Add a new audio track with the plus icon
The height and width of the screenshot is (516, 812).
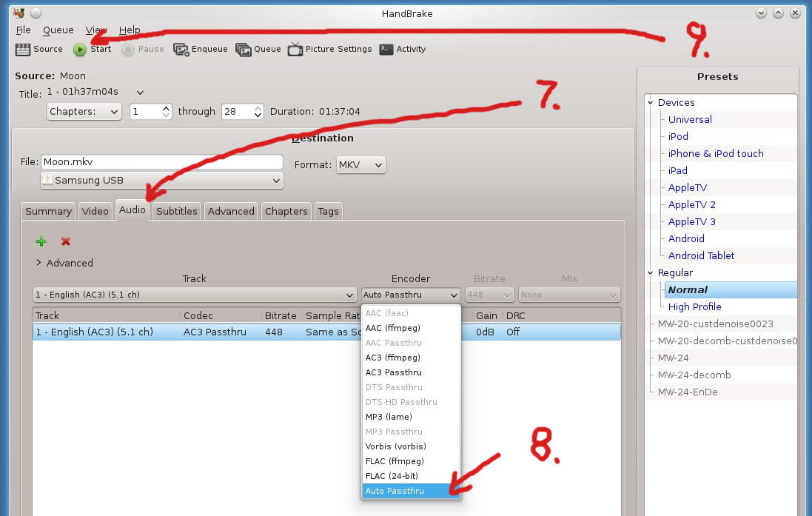[41, 241]
